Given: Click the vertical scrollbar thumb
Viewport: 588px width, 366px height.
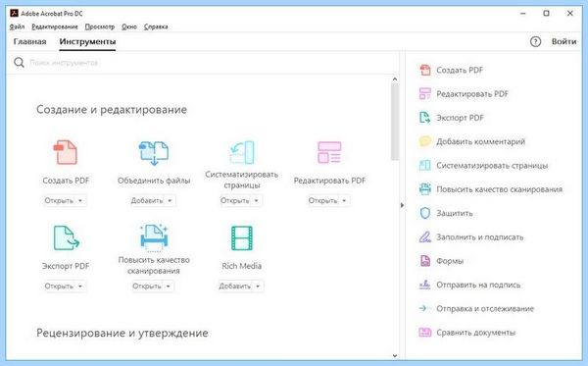Looking at the screenshot, I should click(x=395, y=122).
